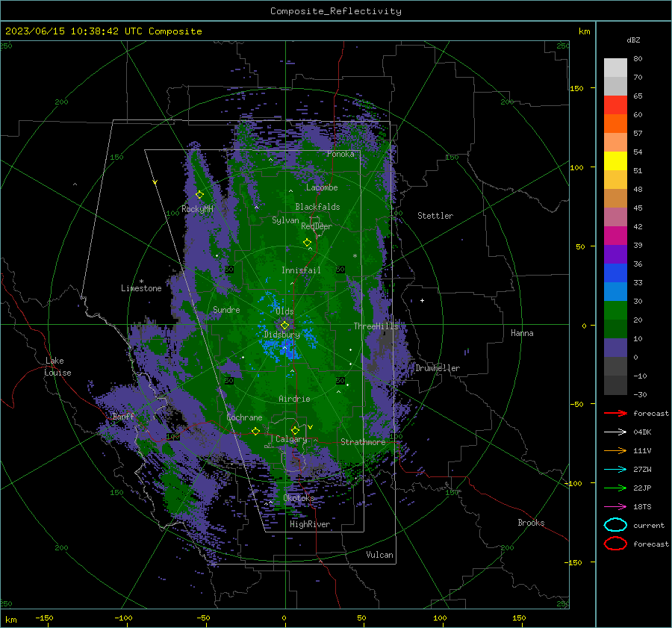
Task: Click the yellow diamond marker above Calgary
Action: 295,430
